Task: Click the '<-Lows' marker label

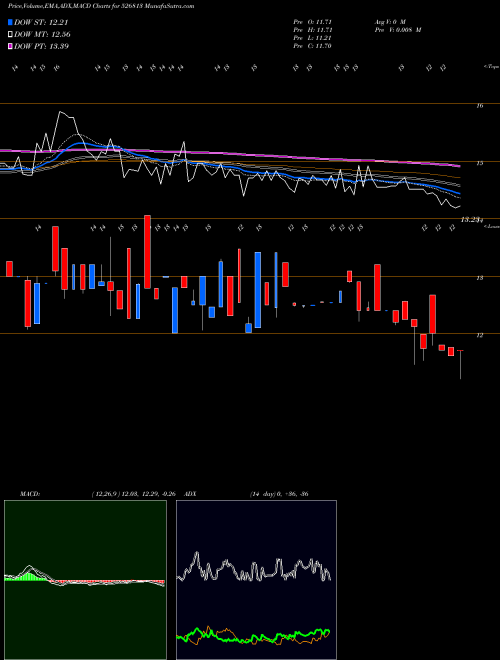Action: coord(491,227)
